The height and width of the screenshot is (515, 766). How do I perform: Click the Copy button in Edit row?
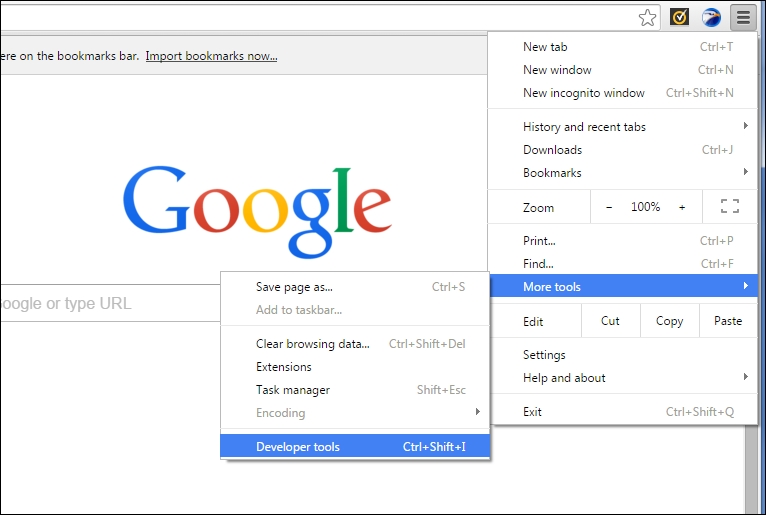click(669, 321)
